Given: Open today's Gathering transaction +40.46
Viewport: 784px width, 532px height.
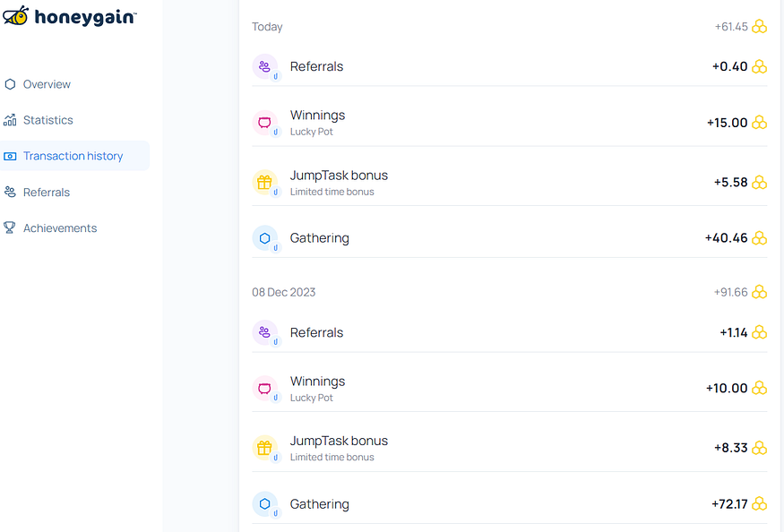Looking at the screenshot, I should pyautogui.click(x=510, y=238).
